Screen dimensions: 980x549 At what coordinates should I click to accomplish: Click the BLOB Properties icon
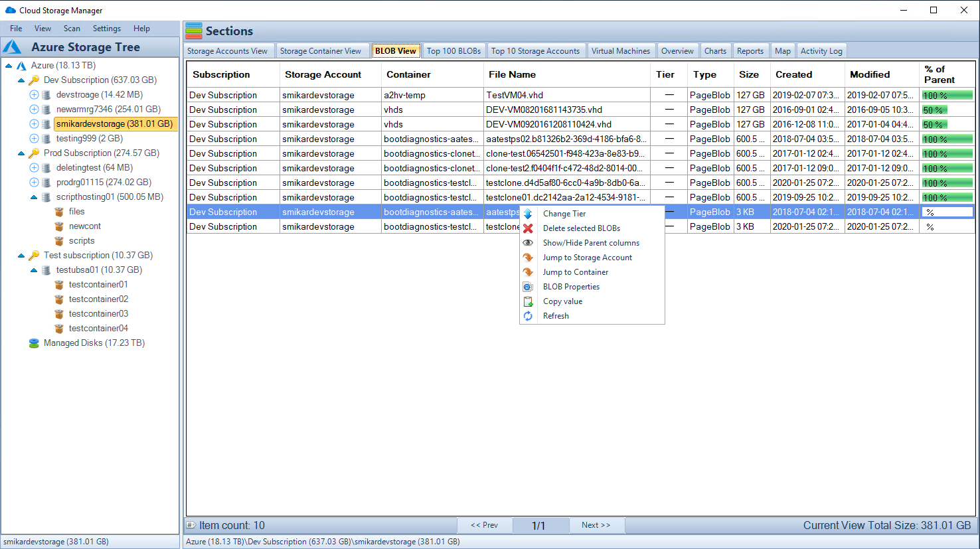click(x=528, y=287)
